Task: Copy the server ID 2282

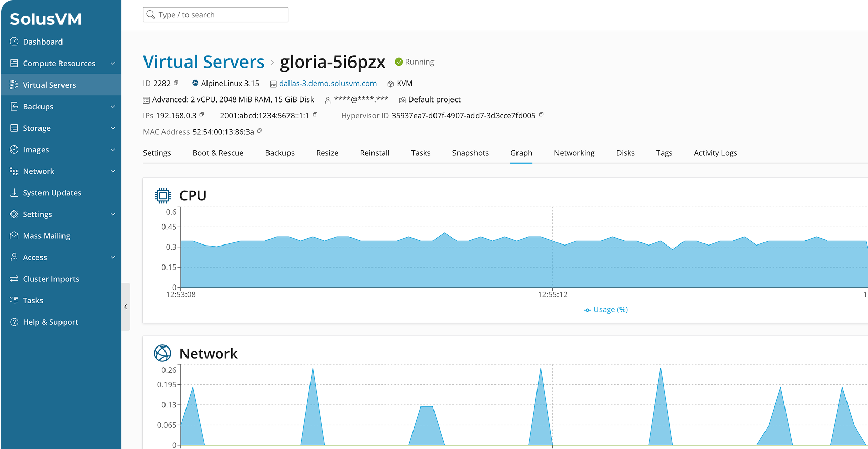Action: [x=176, y=83]
